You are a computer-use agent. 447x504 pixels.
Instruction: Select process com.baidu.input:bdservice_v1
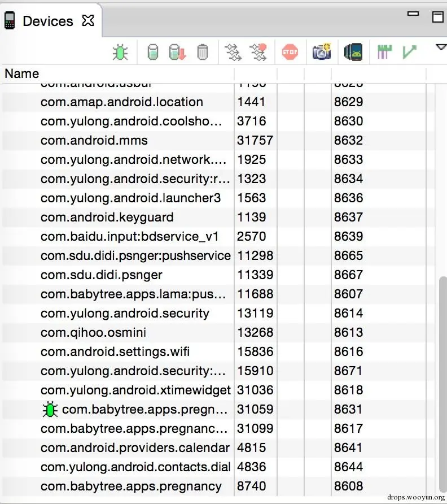click(x=129, y=237)
